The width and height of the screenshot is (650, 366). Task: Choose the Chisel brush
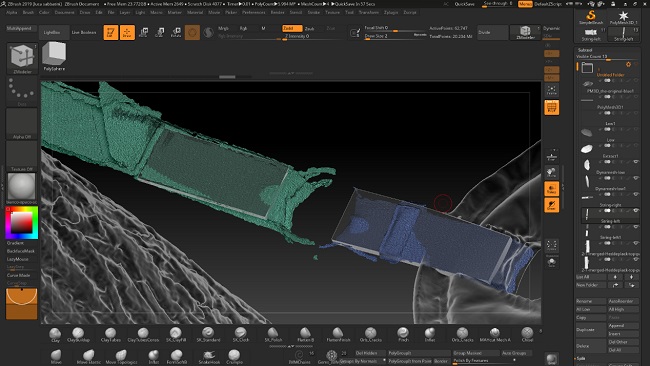(527, 334)
